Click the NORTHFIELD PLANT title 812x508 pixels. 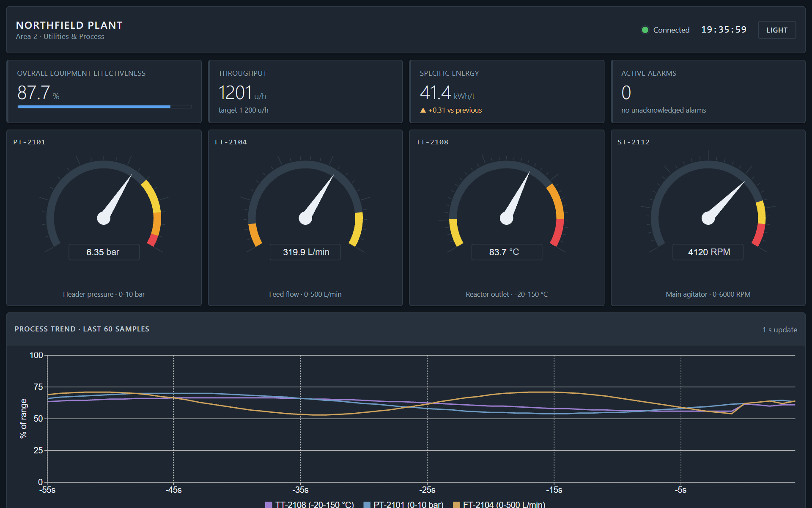click(x=69, y=25)
